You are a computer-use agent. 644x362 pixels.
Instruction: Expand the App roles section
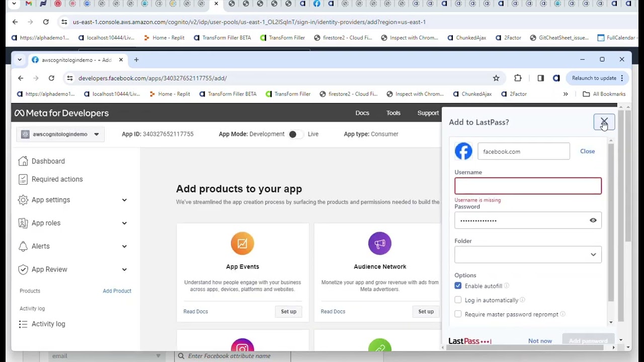click(x=124, y=223)
